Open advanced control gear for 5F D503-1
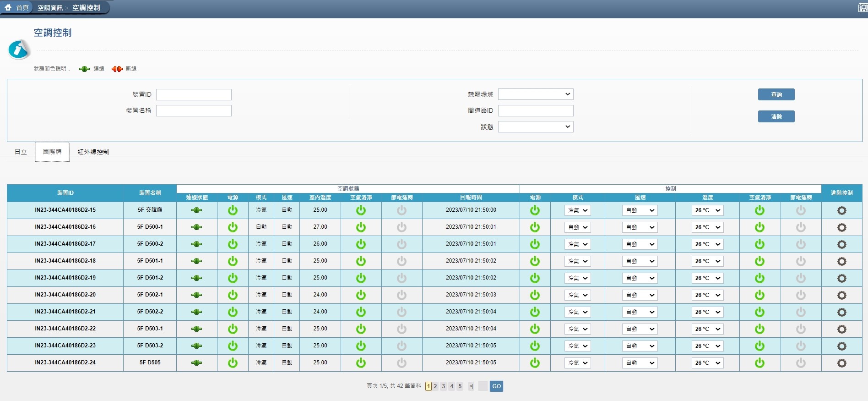This screenshot has height=401, width=868. (x=841, y=329)
